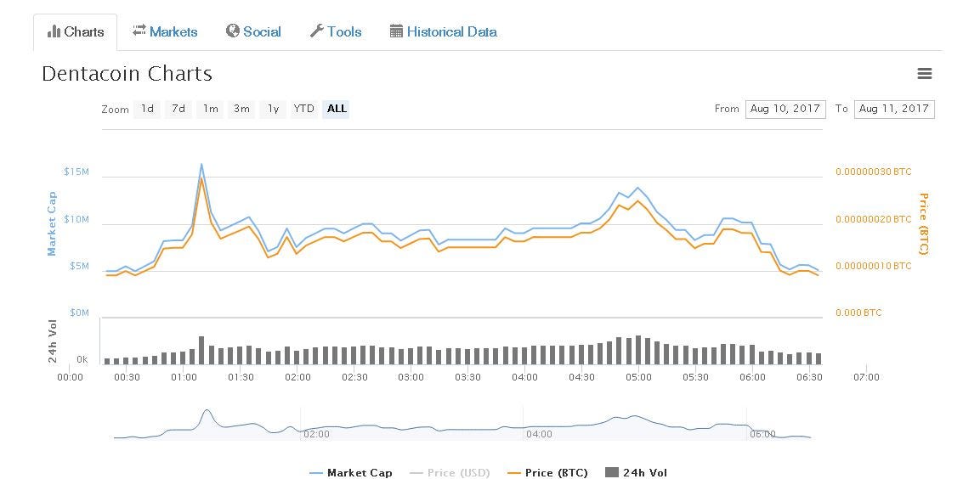This screenshot has height=479, width=980.
Task: Set zoom range to YTD
Action: (303, 109)
